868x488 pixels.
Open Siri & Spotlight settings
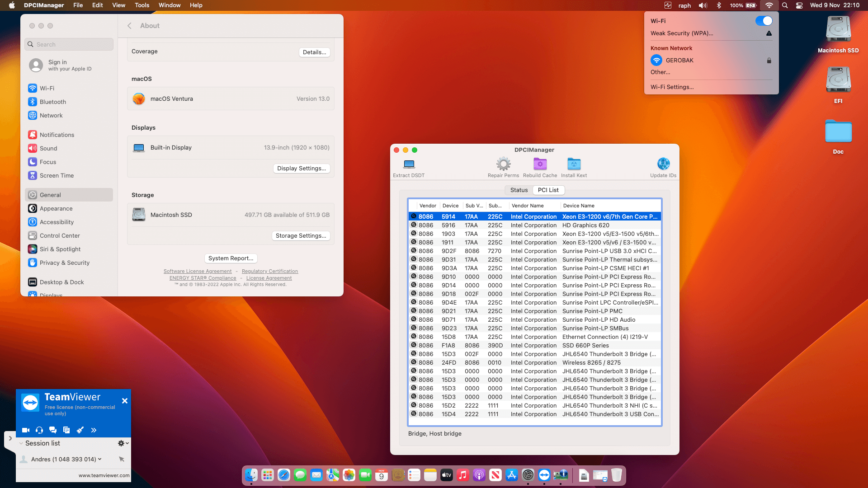point(69,249)
